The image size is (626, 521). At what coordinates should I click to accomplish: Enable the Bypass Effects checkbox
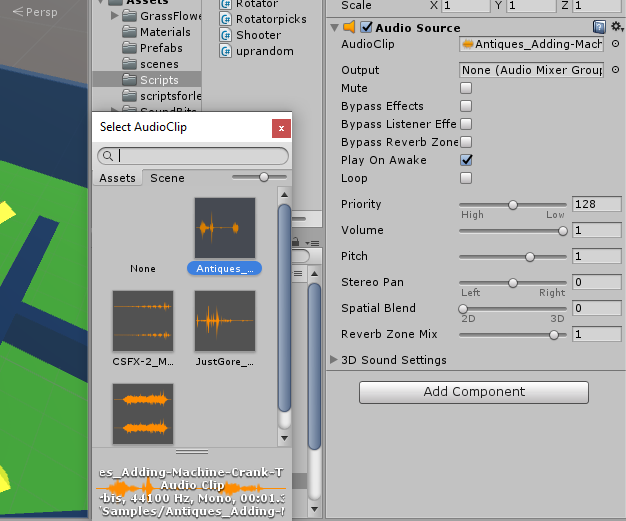pos(466,106)
